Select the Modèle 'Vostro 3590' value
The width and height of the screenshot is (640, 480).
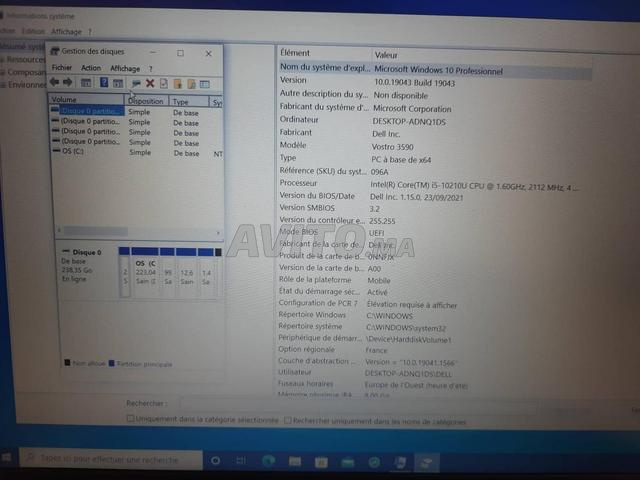pos(392,147)
